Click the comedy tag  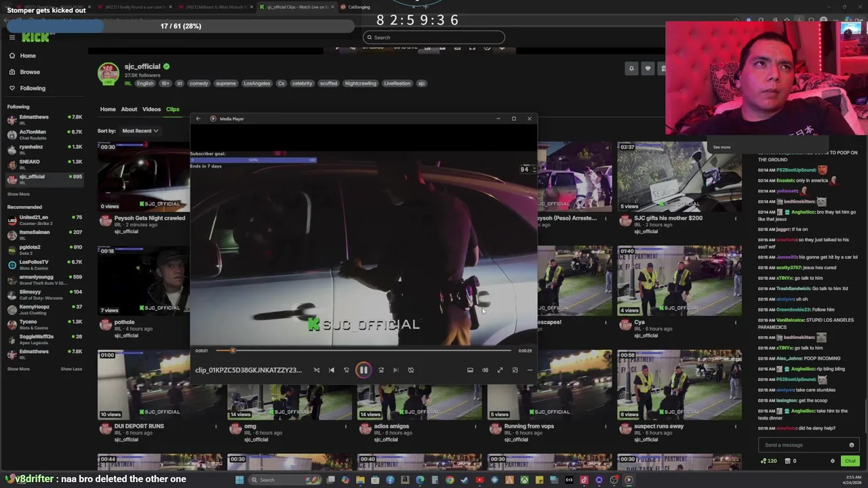199,83
